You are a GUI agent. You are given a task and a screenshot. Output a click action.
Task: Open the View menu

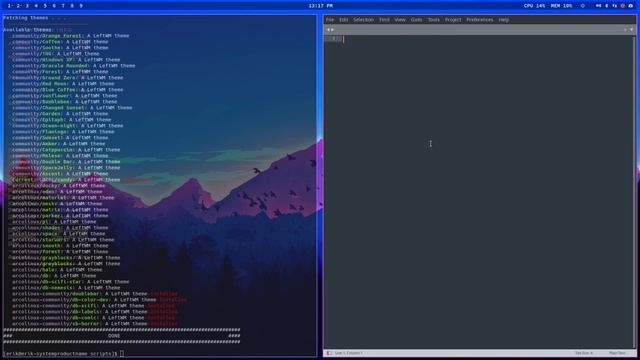point(400,20)
